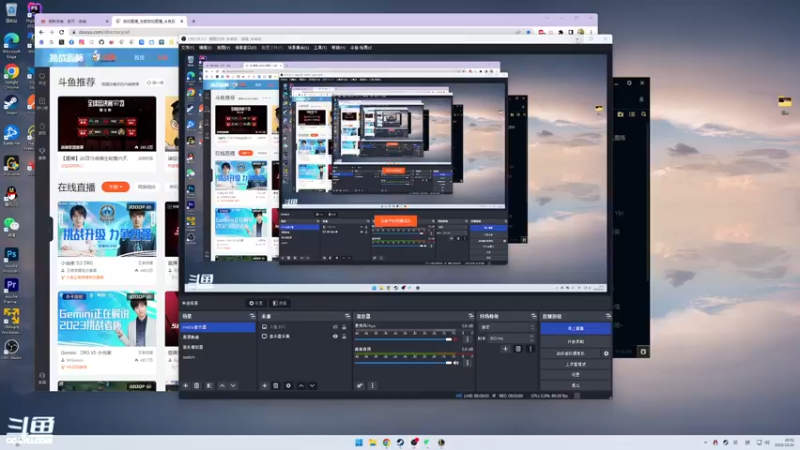Open the Windows Start menu

[x=359, y=442]
